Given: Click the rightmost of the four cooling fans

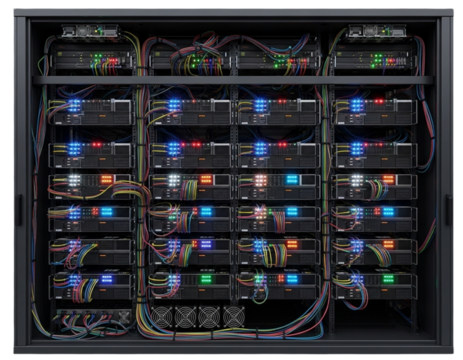Looking at the screenshot, I should (x=234, y=317).
